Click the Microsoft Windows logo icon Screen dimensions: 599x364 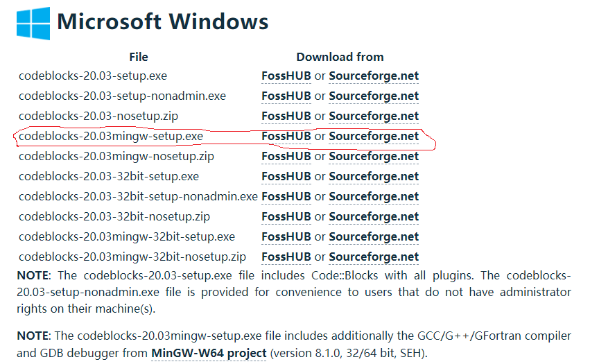pyautogui.click(x=33, y=23)
